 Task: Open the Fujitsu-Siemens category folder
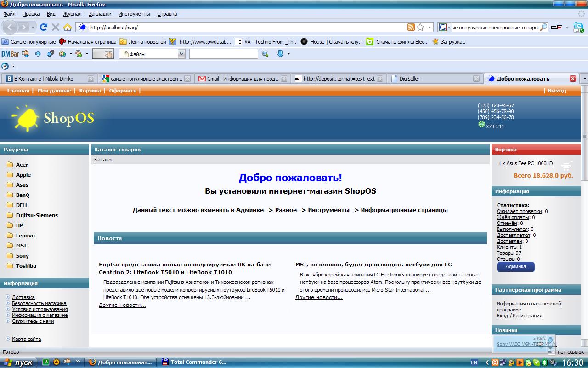point(37,215)
